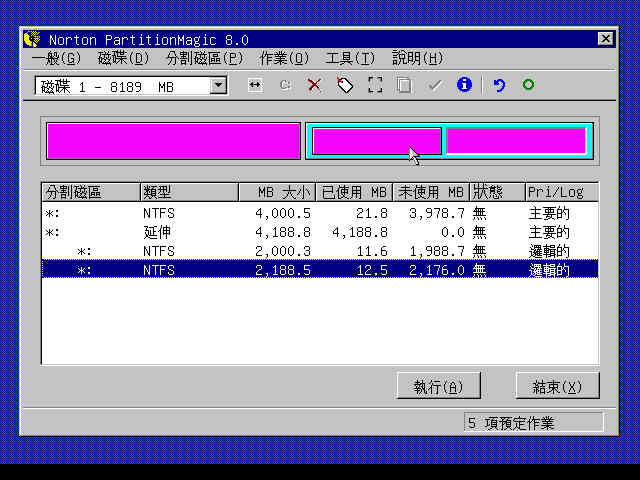The width and height of the screenshot is (640, 480).
Task: Click the MB 大小 column header
Action: tap(277, 192)
